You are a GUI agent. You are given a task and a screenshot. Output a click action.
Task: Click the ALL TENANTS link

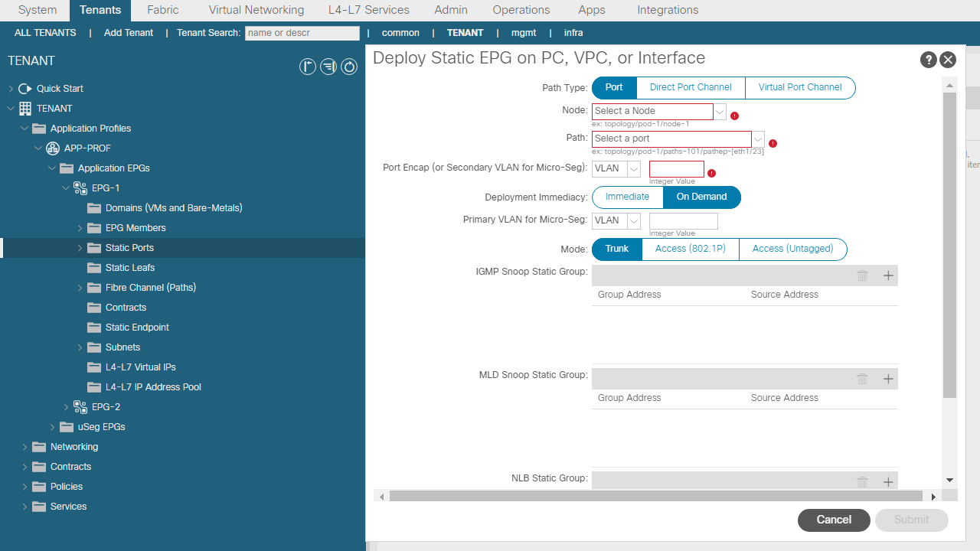click(45, 33)
